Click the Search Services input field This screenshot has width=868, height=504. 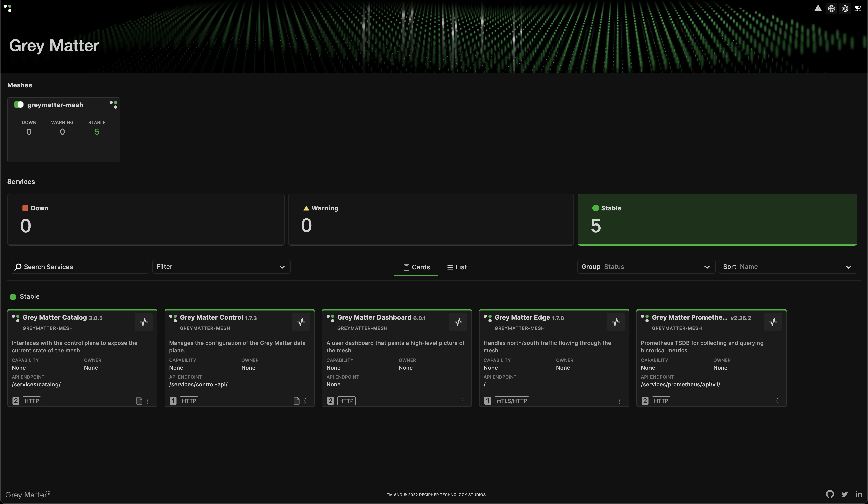(x=80, y=267)
